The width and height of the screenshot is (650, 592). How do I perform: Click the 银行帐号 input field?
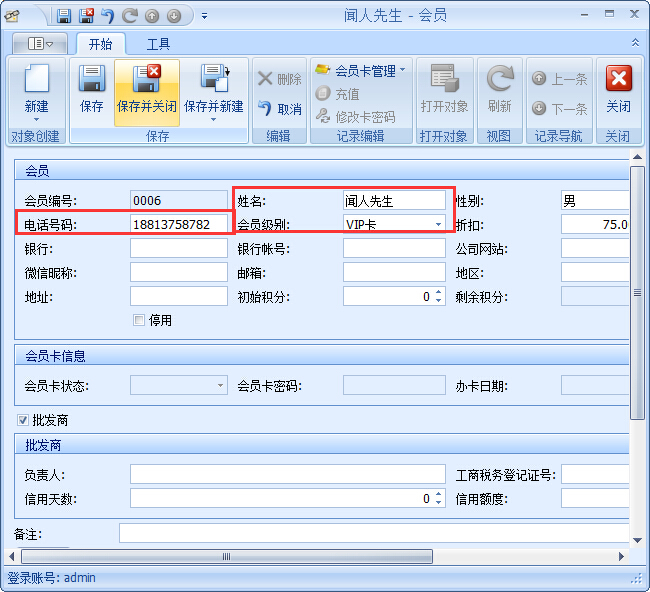(394, 248)
